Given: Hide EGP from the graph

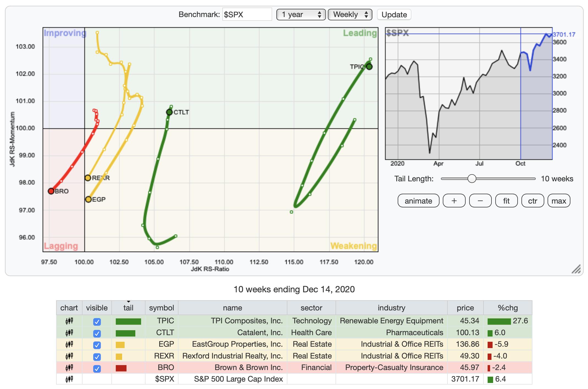Looking at the screenshot, I should click(x=97, y=345).
